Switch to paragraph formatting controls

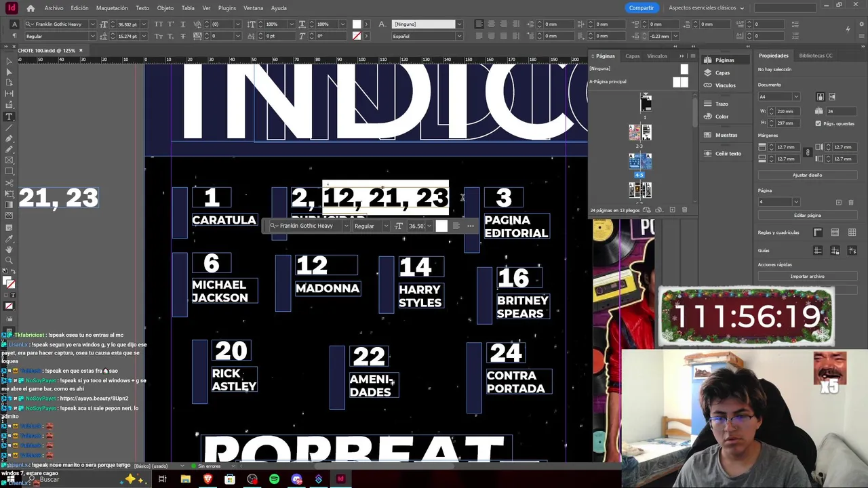pyautogui.click(x=14, y=36)
